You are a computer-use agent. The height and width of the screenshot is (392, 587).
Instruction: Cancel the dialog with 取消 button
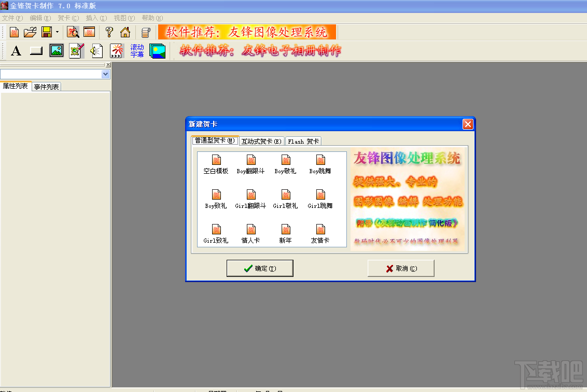401,269
